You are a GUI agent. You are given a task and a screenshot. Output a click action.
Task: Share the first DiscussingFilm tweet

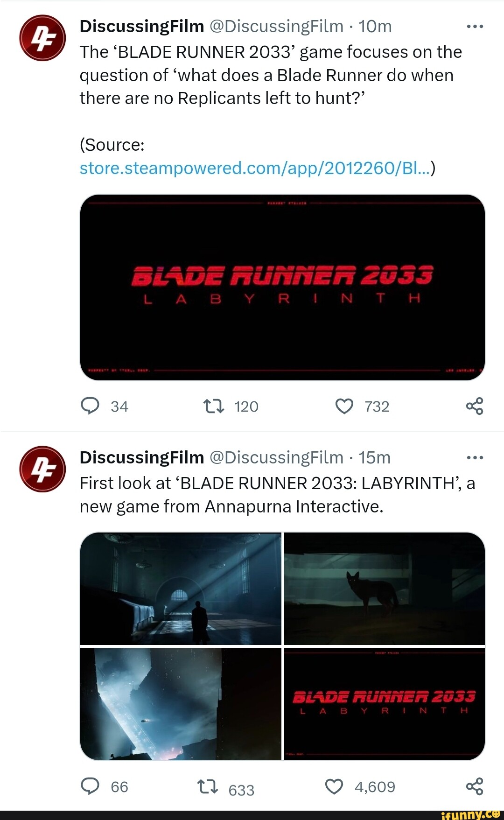click(x=475, y=406)
